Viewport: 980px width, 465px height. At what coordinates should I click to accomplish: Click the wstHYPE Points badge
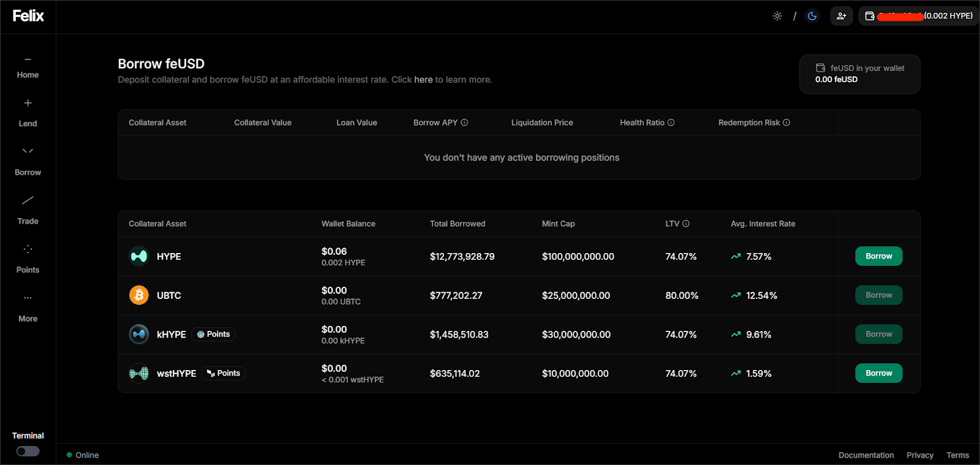(224, 373)
